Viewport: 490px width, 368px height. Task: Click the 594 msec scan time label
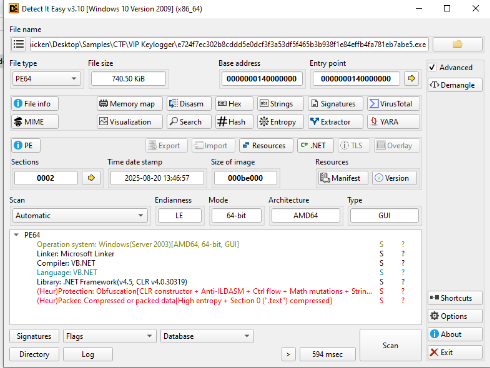coord(328,354)
